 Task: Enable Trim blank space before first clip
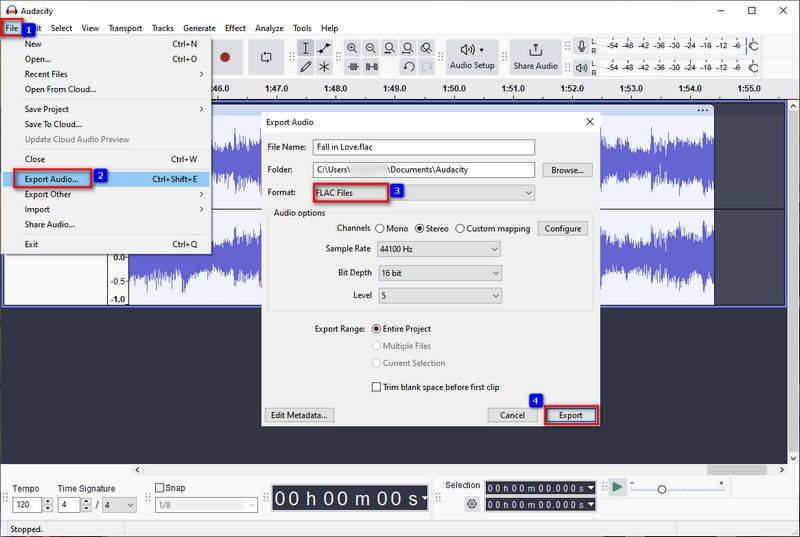377,387
